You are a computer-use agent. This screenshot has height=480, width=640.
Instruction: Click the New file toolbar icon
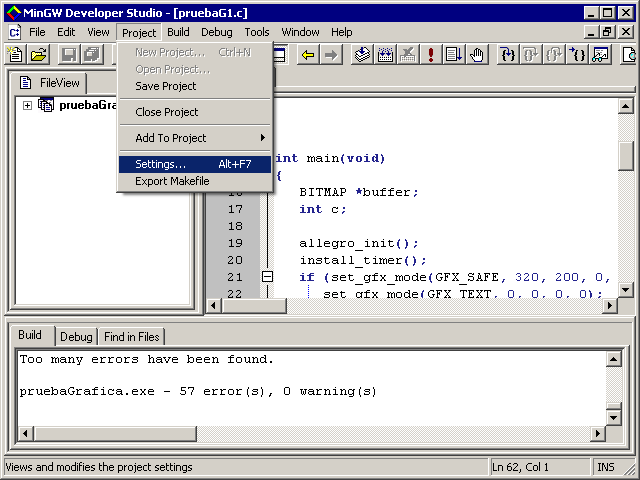(16, 54)
